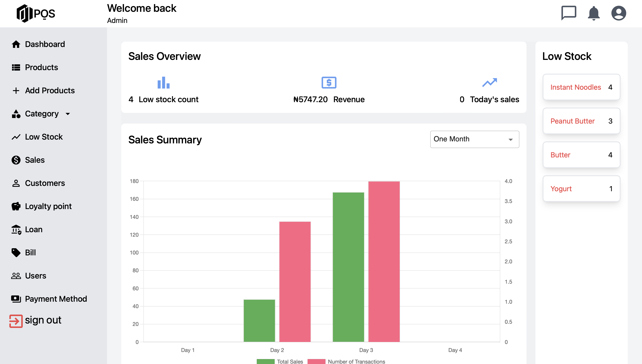
Task: Click the 'Low stock count' label
Action: (169, 100)
